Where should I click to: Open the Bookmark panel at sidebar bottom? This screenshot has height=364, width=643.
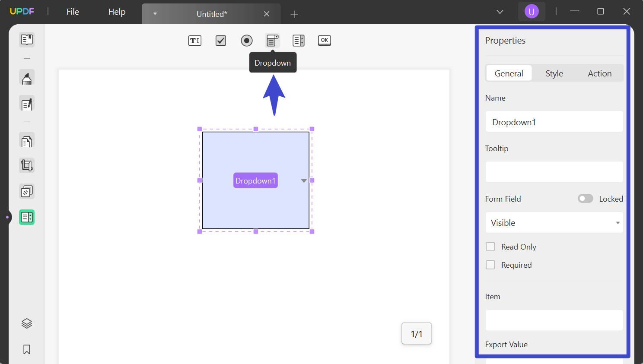(x=26, y=349)
